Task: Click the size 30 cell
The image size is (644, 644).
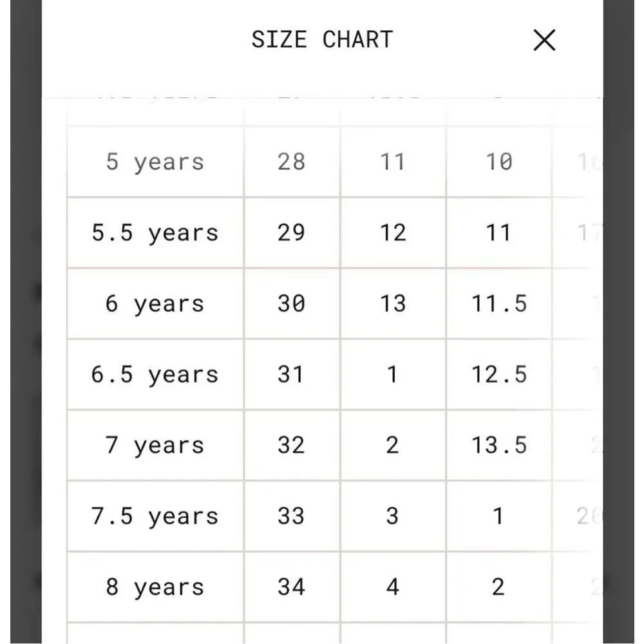Action: 291,304
